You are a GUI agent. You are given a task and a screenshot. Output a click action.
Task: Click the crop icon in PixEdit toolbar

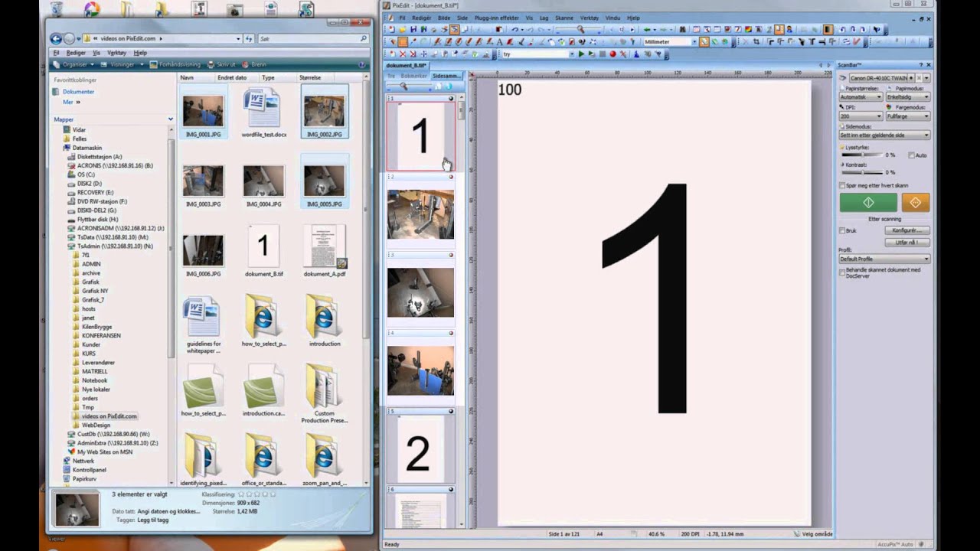756,42
